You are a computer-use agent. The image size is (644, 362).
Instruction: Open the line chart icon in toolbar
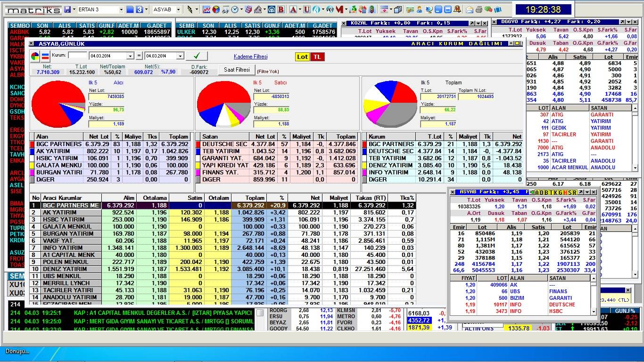click(206, 9)
